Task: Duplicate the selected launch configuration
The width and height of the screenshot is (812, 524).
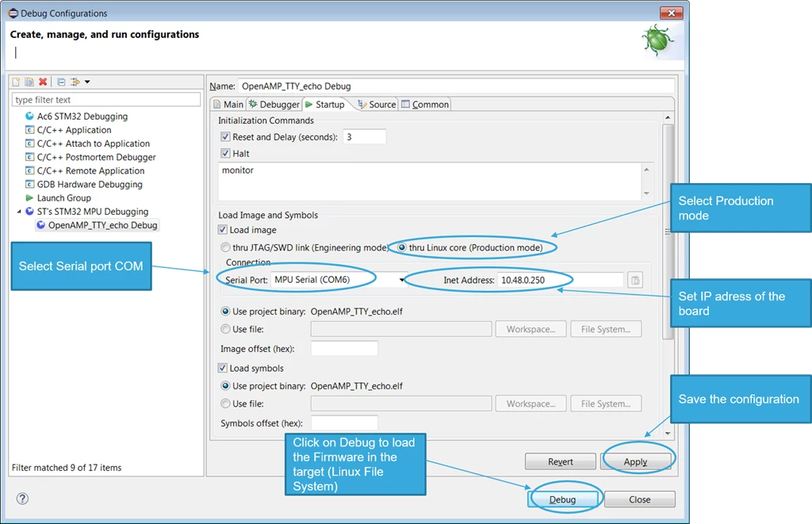Action: [x=29, y=82]
